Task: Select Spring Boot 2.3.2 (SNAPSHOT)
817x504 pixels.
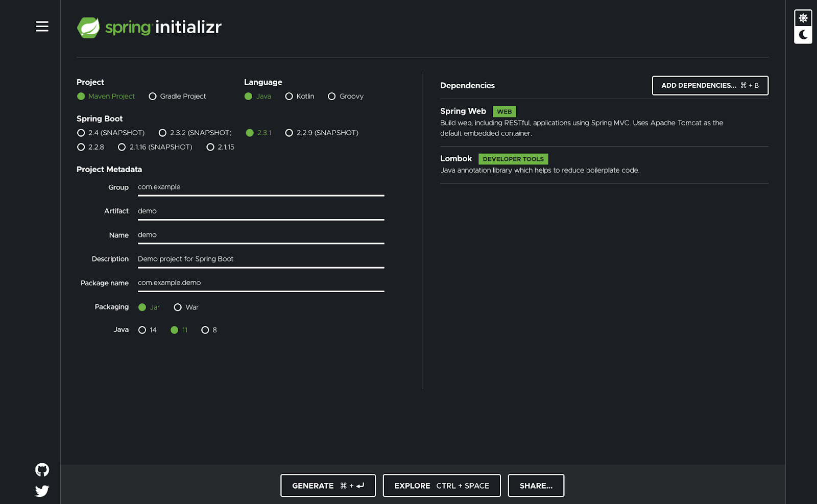Action: [x=195, y=133]
